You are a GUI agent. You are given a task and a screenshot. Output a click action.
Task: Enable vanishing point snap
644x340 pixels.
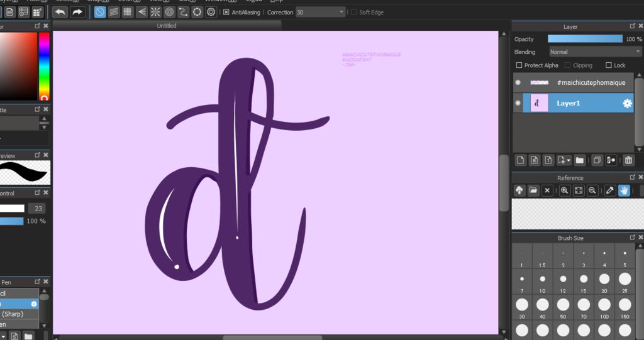point(142,12)
